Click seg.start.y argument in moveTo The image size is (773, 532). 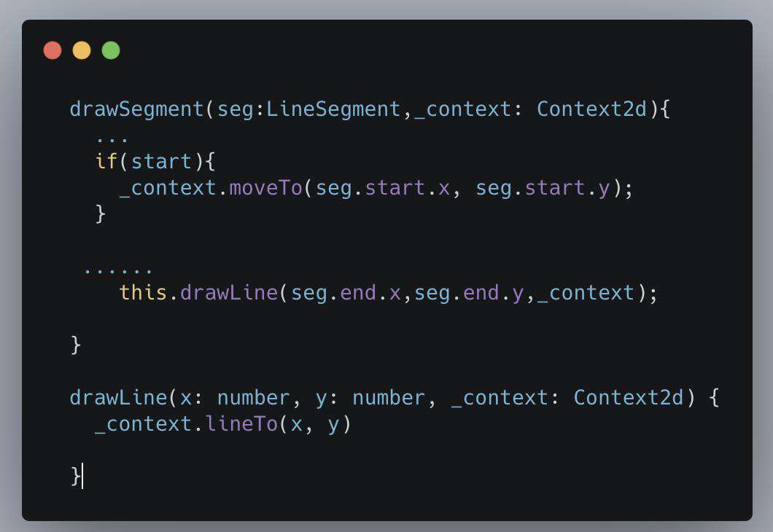[x=543, y=188]
